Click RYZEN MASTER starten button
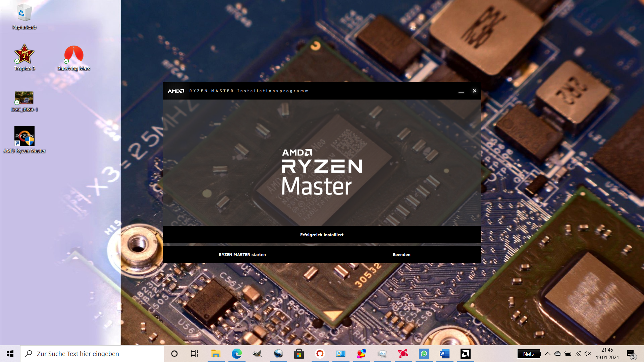Screen dimensions: 644x362 click(242, 255)
